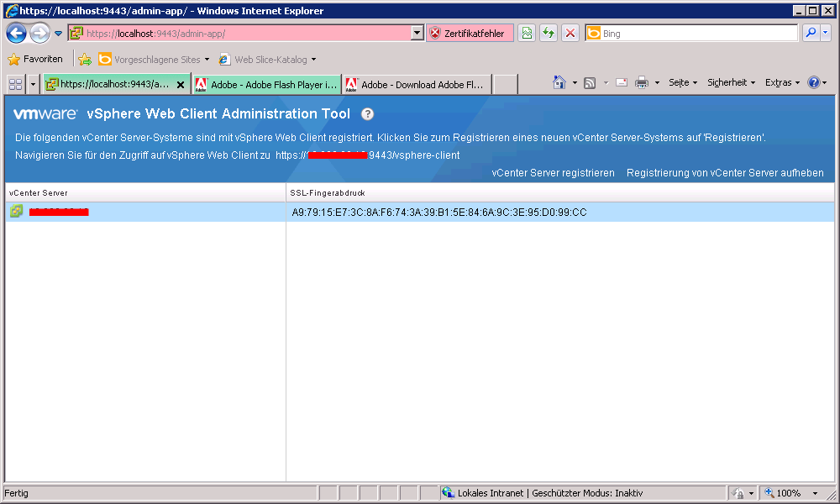Click the browser Back arrow button

click(17, 34)
